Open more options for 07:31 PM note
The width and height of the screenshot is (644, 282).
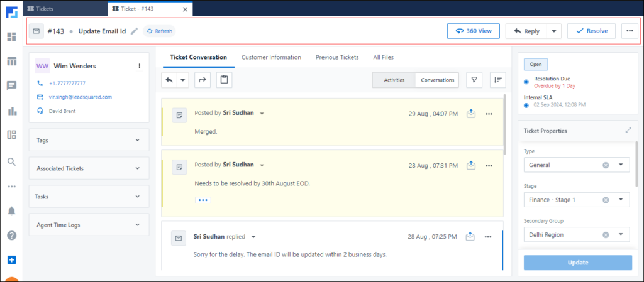489,166
